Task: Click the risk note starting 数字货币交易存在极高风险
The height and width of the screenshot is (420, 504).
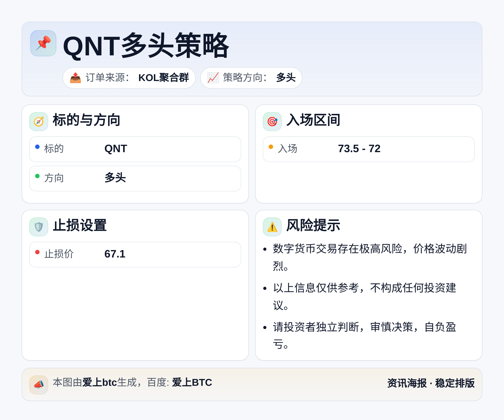Action: (370, 257)
